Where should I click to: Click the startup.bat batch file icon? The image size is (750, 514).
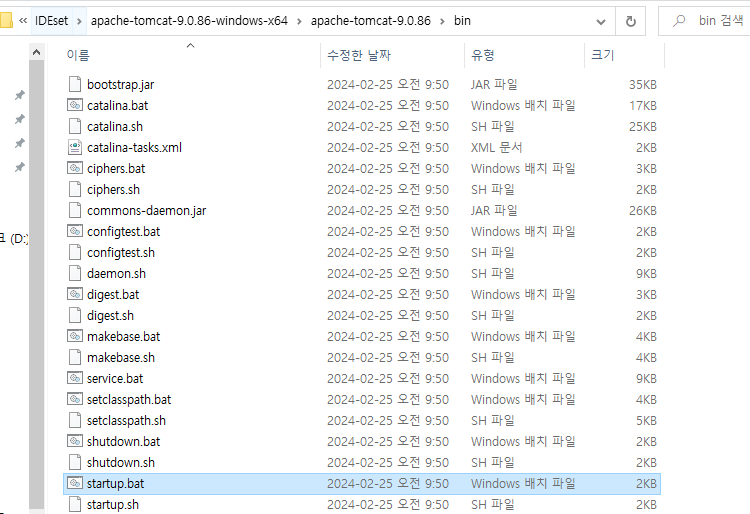75,483
